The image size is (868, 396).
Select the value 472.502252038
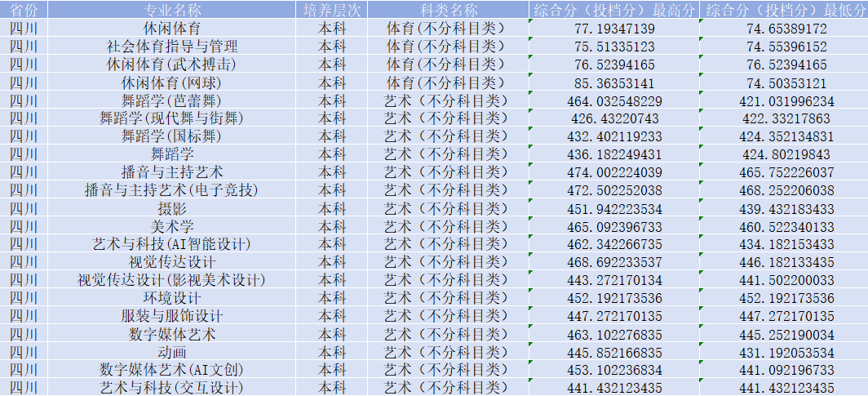(x=614, y=190)
